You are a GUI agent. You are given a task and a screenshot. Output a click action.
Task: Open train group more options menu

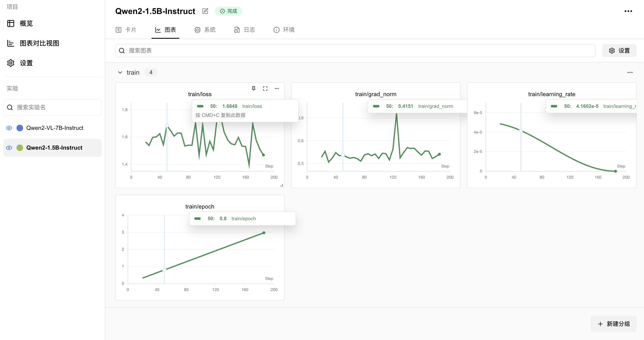coord(630,72)
